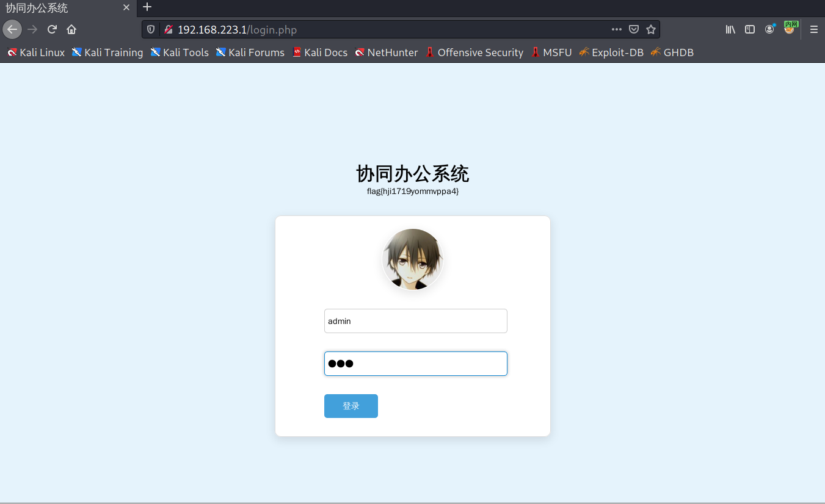The image size is (825, 504).
Task: Open a new browser tab
Action: tap(147, 7)
